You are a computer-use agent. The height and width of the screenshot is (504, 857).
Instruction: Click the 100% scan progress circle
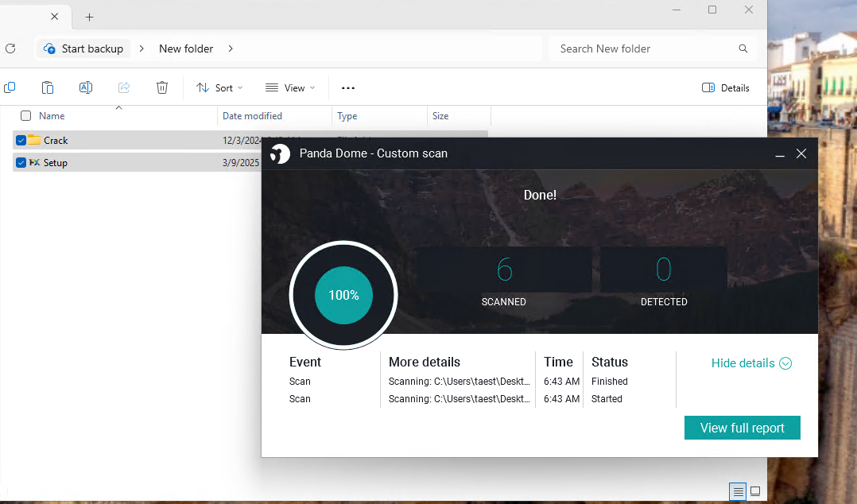point(343,295)
